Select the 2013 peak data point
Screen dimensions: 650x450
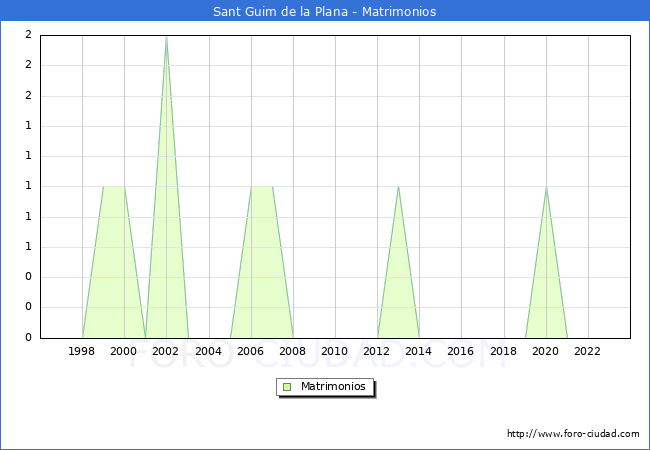[x=399, y=187]
